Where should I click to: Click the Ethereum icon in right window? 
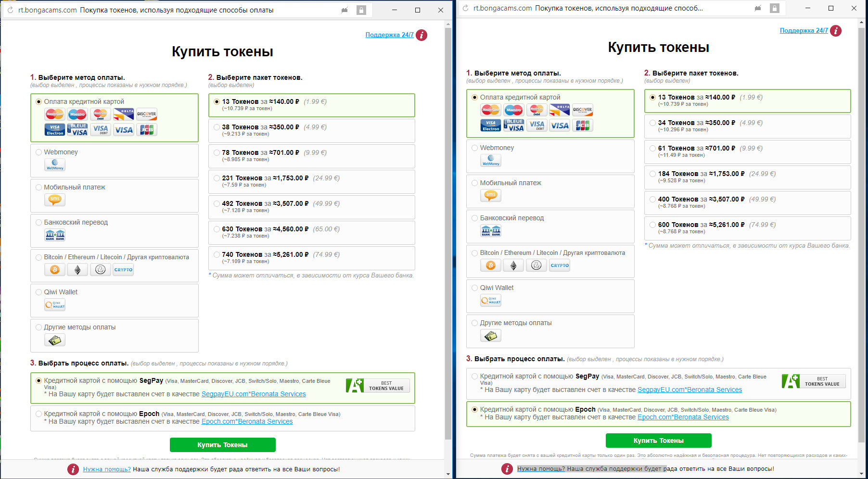pos(513,265)
